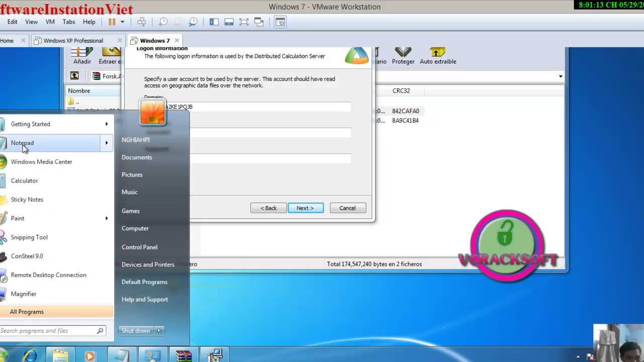Open Control Panel from Start menu

click(x=139, y=247)
